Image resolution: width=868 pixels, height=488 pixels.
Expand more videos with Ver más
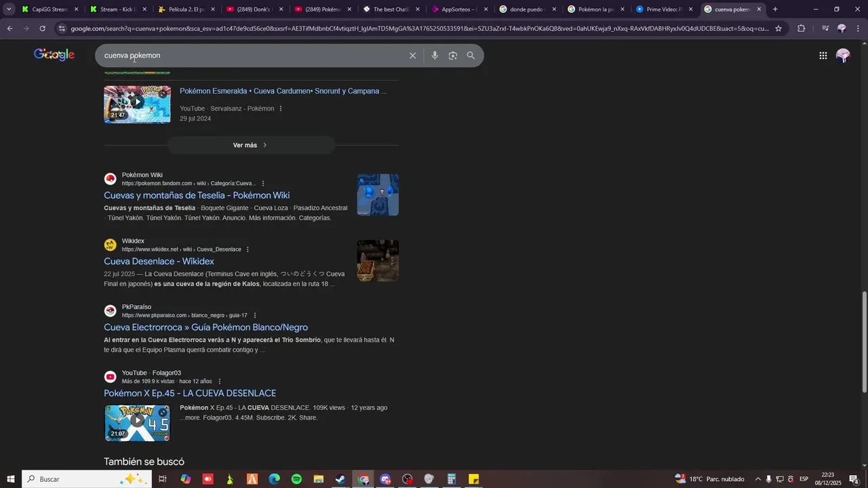[251, 145]
